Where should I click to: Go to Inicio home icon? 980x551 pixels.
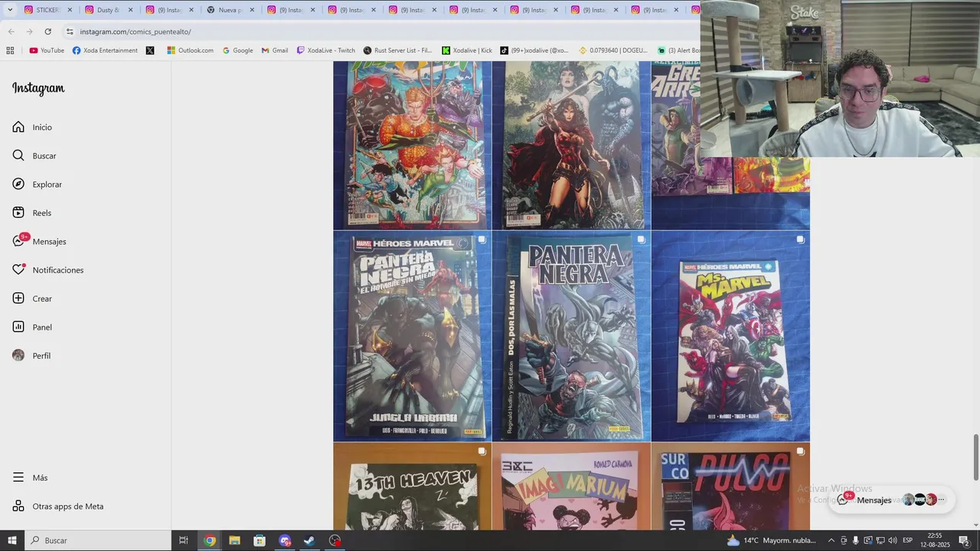point(18,127)
